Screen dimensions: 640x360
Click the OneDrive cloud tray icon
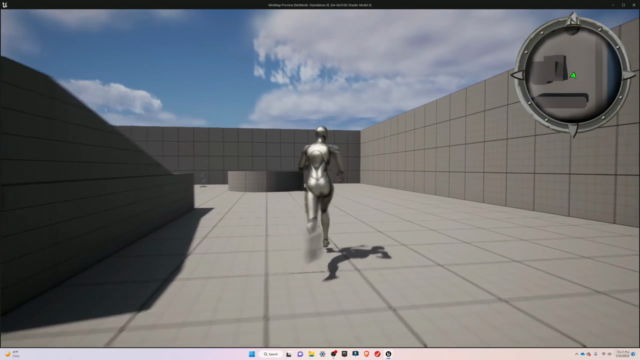583,354
